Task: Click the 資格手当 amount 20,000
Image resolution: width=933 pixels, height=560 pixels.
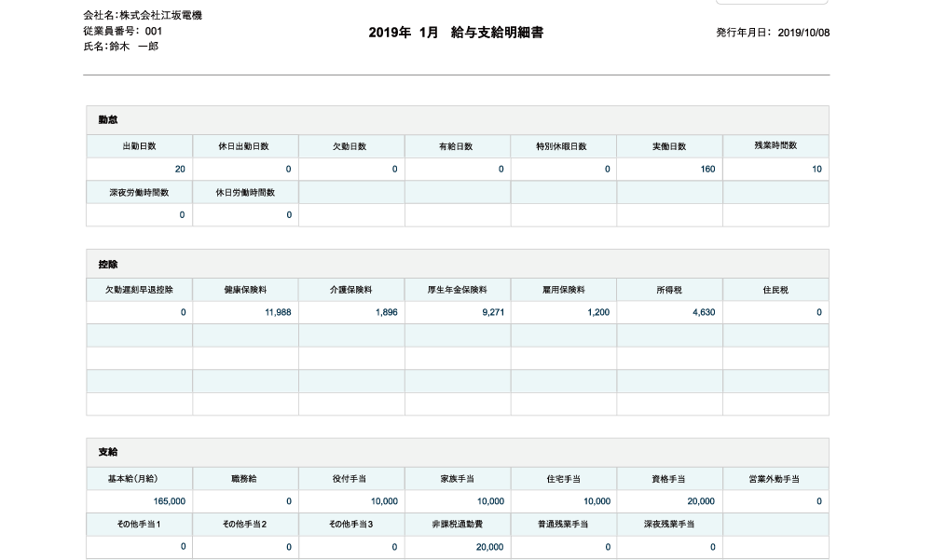Action: (669, 501)
